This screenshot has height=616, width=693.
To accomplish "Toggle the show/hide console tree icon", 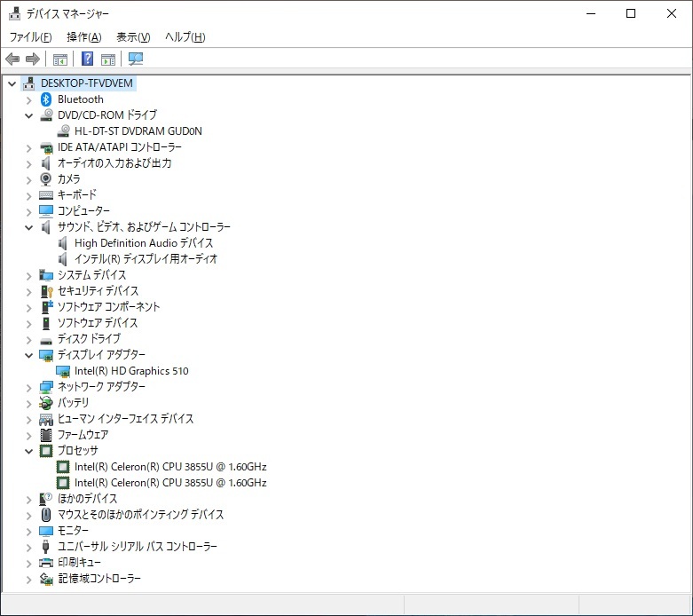I will tap(60, 59).
